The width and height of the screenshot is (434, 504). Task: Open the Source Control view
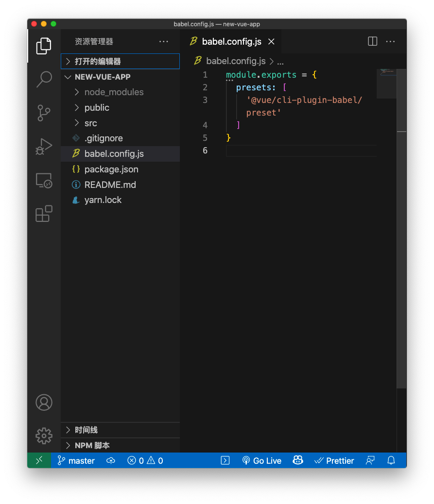[44, 113]
